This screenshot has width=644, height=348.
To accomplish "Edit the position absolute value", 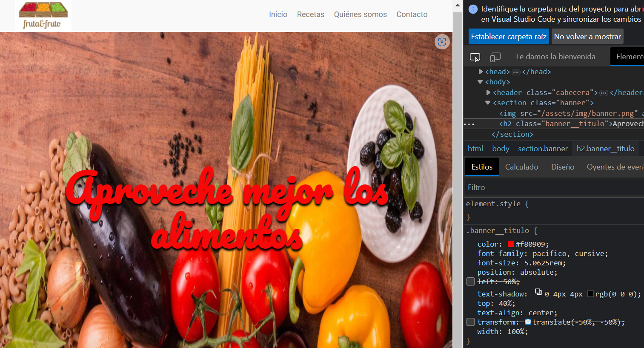I will click(536, 272).
